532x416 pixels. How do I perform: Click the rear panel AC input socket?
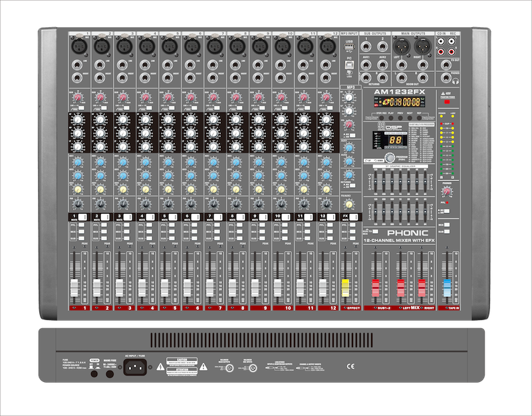135,367
